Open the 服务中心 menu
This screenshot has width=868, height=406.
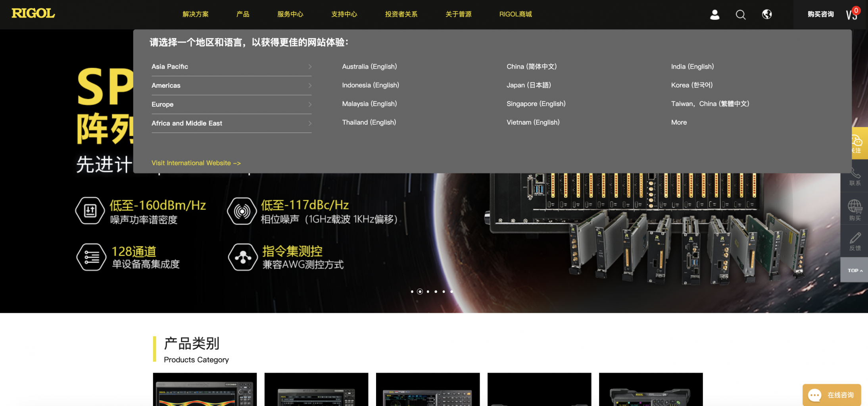[x=290, y=14]
